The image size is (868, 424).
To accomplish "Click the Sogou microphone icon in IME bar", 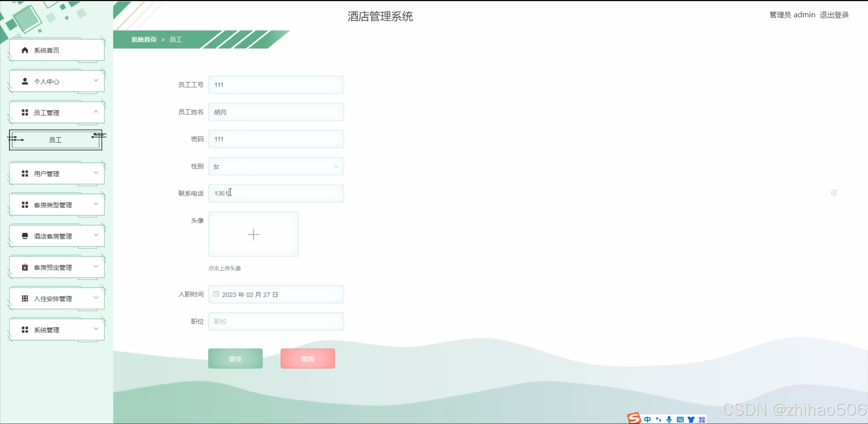I will pyautogui.click(x=669, y=419).
